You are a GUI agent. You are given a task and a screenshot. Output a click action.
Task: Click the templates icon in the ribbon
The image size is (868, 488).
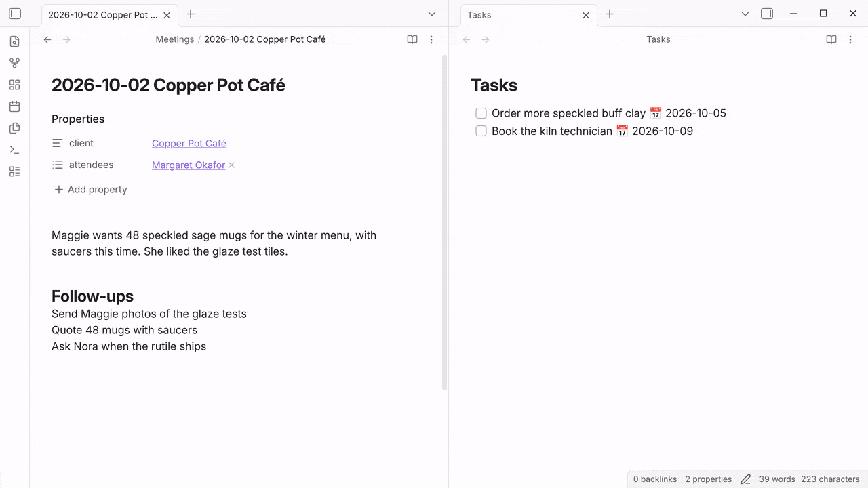click(15, 128)
